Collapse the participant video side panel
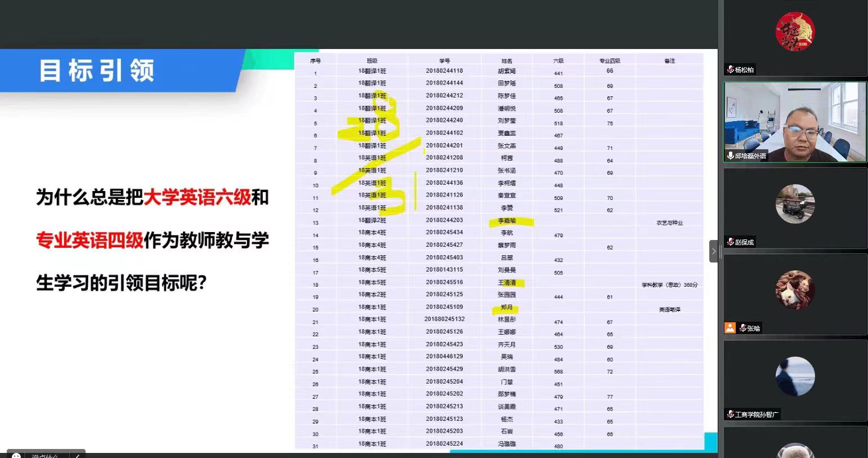The width and height of the screenshot is (868, 458). [x=713, y=251]
